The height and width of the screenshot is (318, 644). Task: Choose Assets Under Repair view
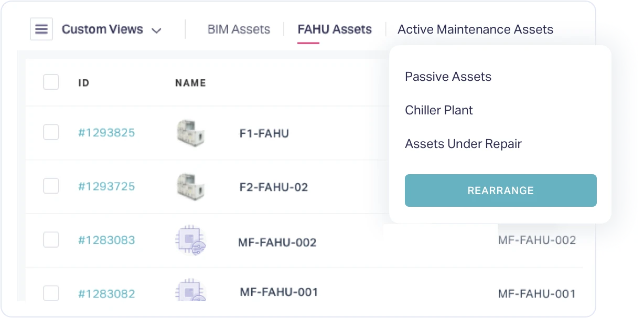click(464, 144)
